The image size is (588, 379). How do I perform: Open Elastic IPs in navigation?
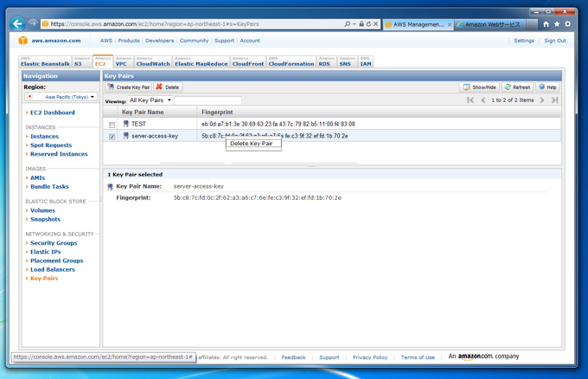[45, 252]
